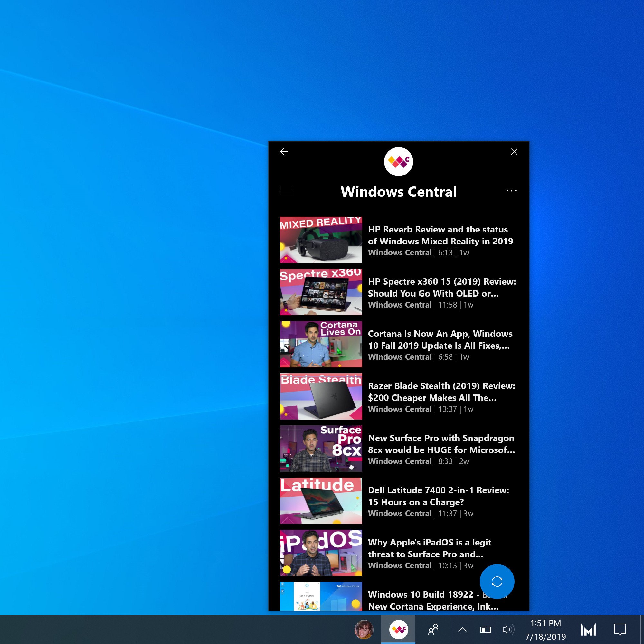Select the Surface Pro 8cx thumbnail
The image size is (644, 644).
coord(321,448)
